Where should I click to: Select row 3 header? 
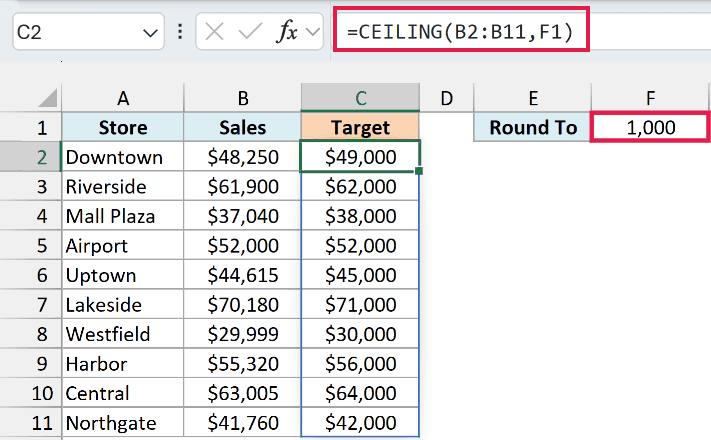click(30, 186)
